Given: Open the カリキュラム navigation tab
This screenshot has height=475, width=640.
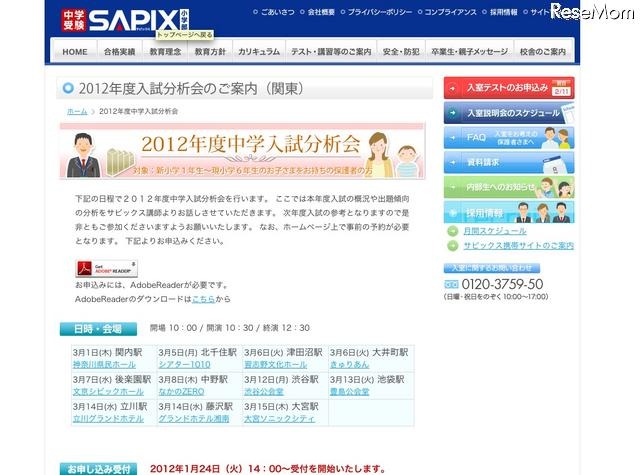Looking at the screenshot, I should coord(259,51).
